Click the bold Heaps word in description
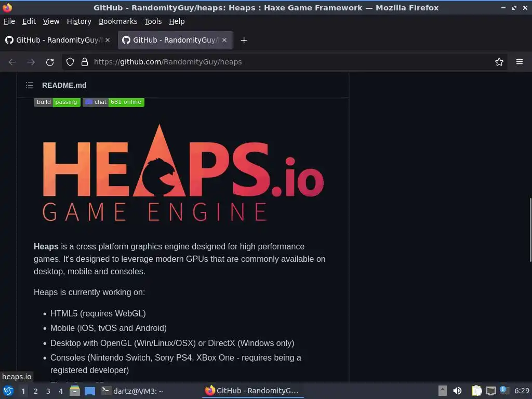This screenshot has height=399, width=532. [x=46, y=246]
